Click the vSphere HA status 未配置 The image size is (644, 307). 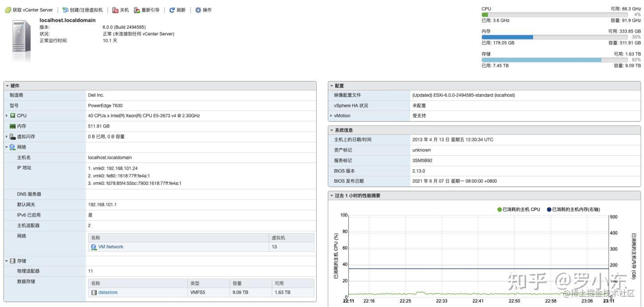pos(419,106)
